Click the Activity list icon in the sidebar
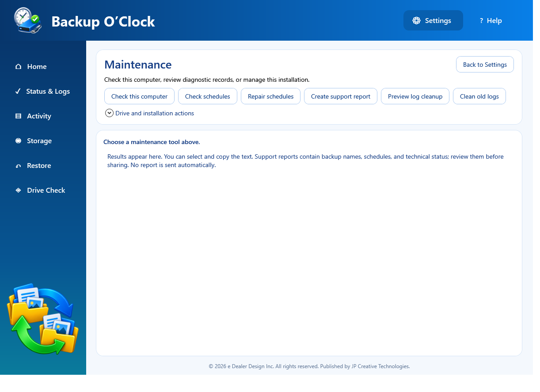Viewport: 540px width, 392px height. click(18, 116)
